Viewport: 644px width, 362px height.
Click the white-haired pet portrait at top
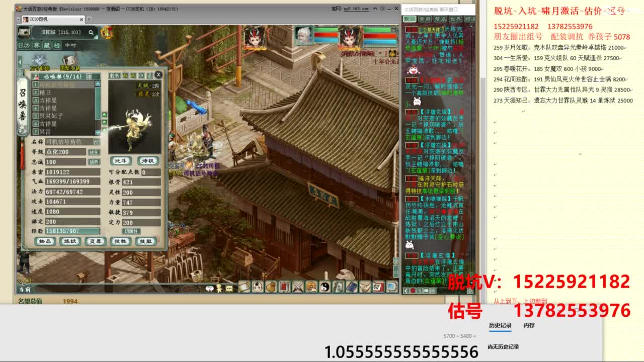(303, 36)
